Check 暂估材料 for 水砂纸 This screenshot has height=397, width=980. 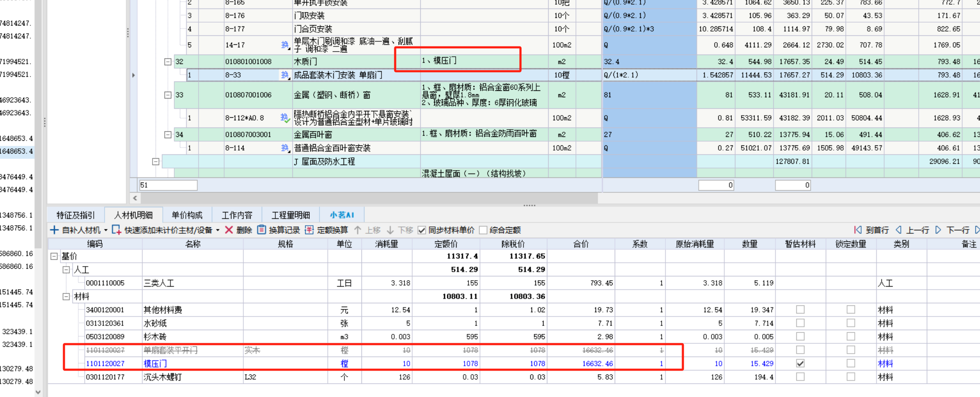(800, 323)
